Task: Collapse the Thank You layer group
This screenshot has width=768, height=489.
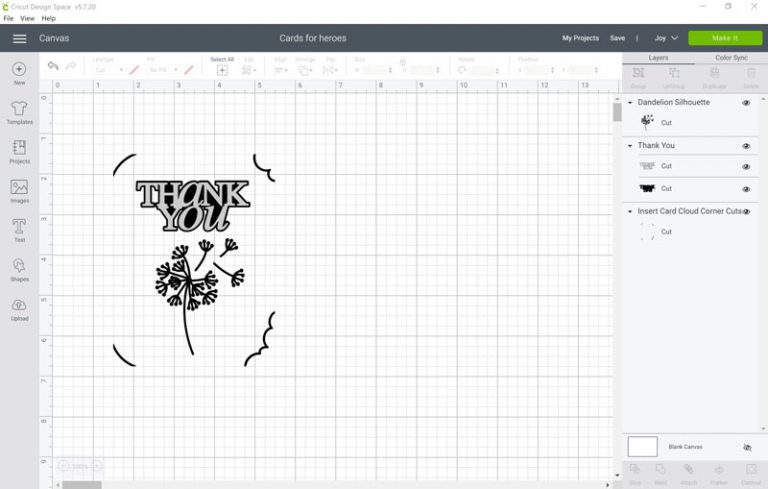Action: 630,146
